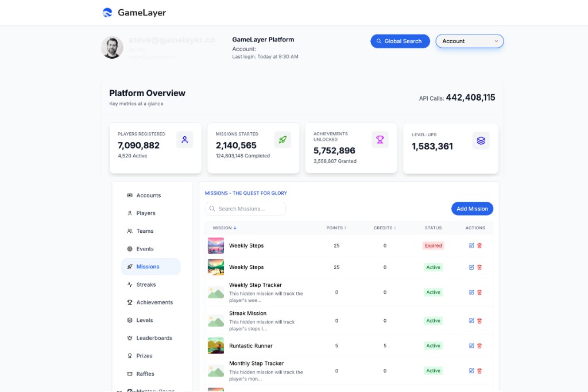Click the Level-Ups layers icon
The width and height of the screenshot is (588, 392).
click(481, 140)
